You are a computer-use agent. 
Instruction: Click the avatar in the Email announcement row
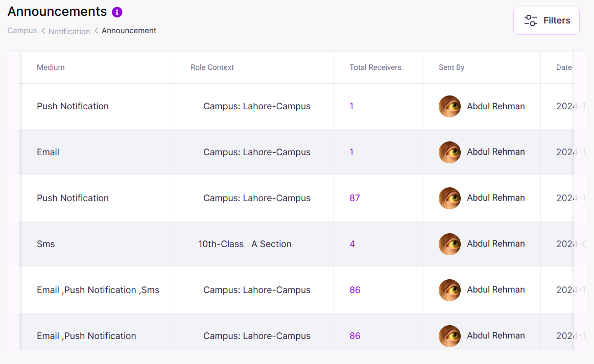(x=449, y=152)
